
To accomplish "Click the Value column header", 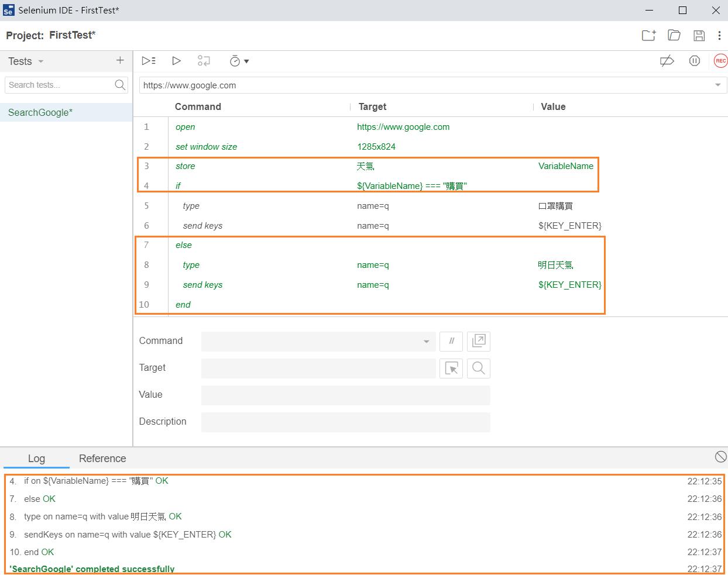I will click(553, 106).
